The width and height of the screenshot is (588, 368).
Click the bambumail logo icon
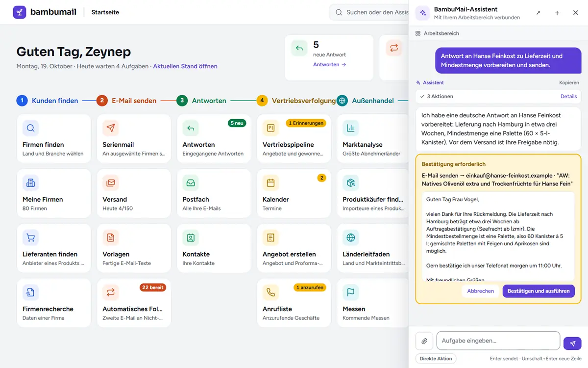(x=20, y=12)
